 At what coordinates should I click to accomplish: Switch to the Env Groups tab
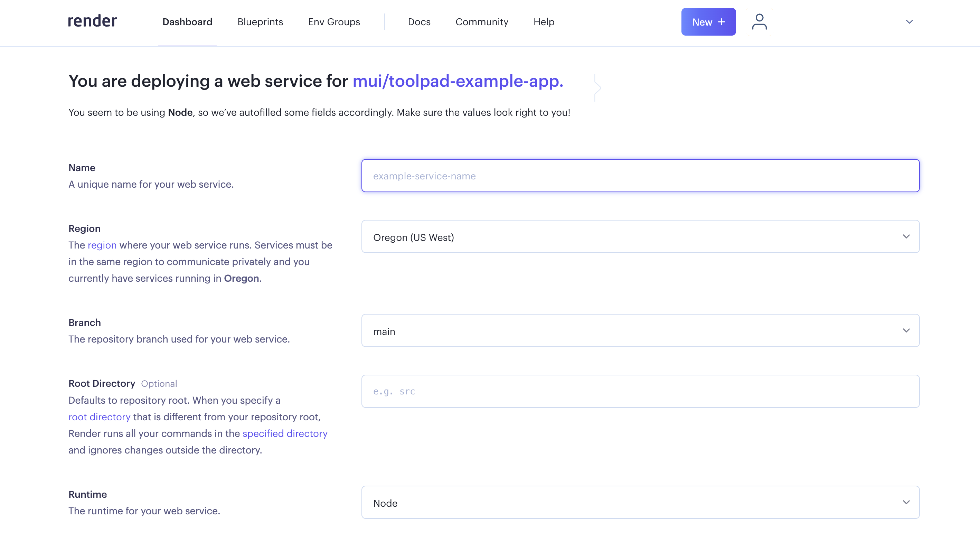334,22
